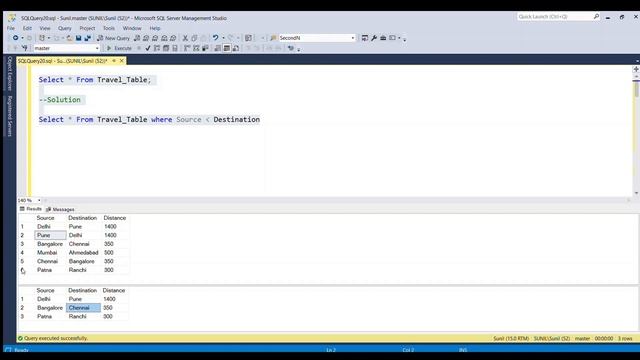Open the Undo history dropdown arrow

click(223, 38)
